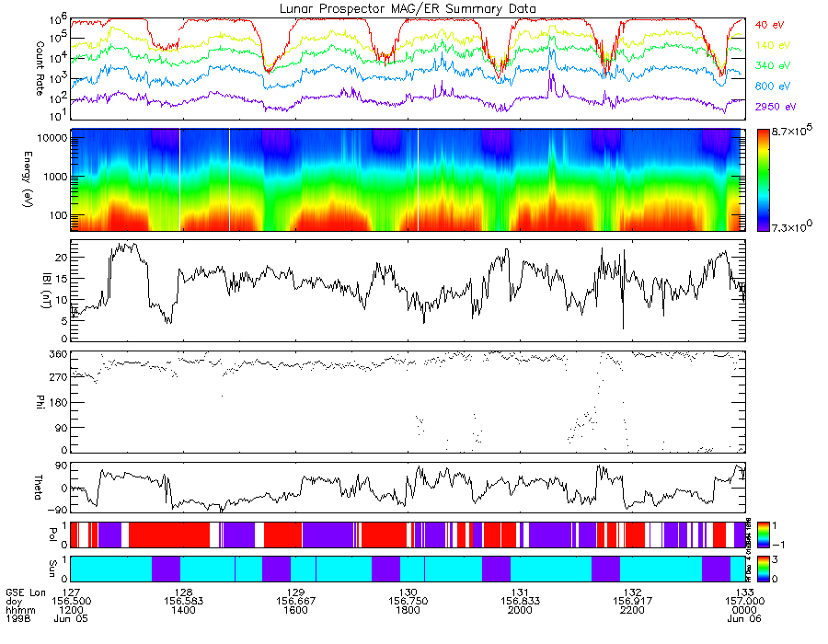Click the '270' tick on Phi axis
Viewport: 828px width, 644px height.
coord(58,377)
